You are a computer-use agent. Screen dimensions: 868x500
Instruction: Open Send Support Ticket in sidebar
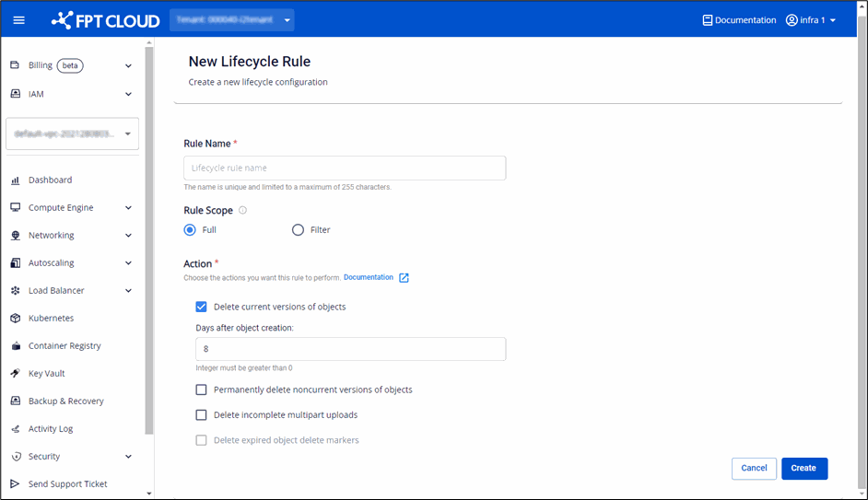coord(67,484)
